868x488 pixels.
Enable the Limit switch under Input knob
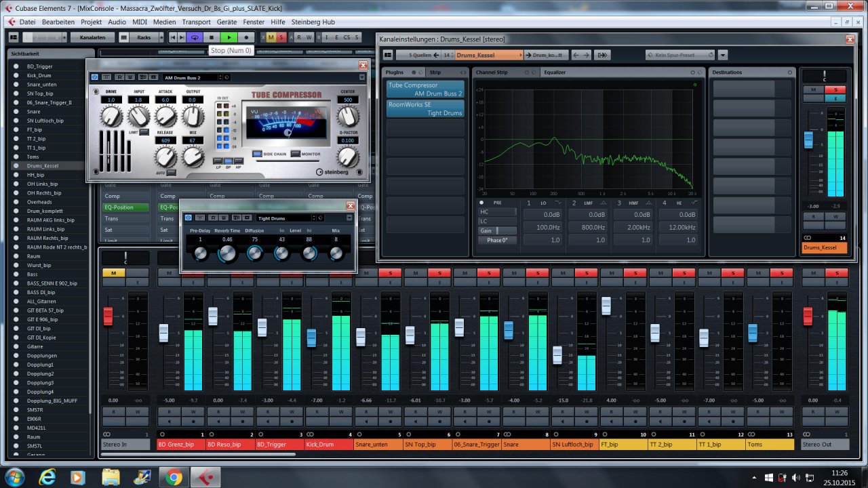144,131
